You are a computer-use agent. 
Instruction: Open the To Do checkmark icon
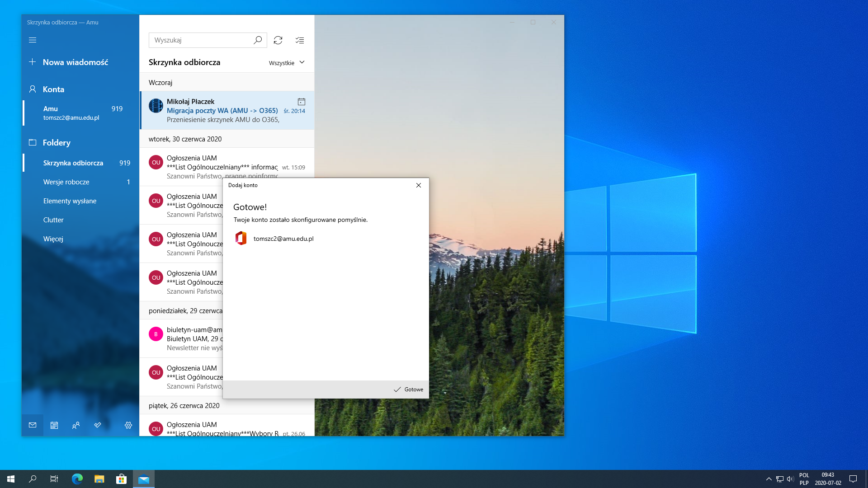click(98, 425)
